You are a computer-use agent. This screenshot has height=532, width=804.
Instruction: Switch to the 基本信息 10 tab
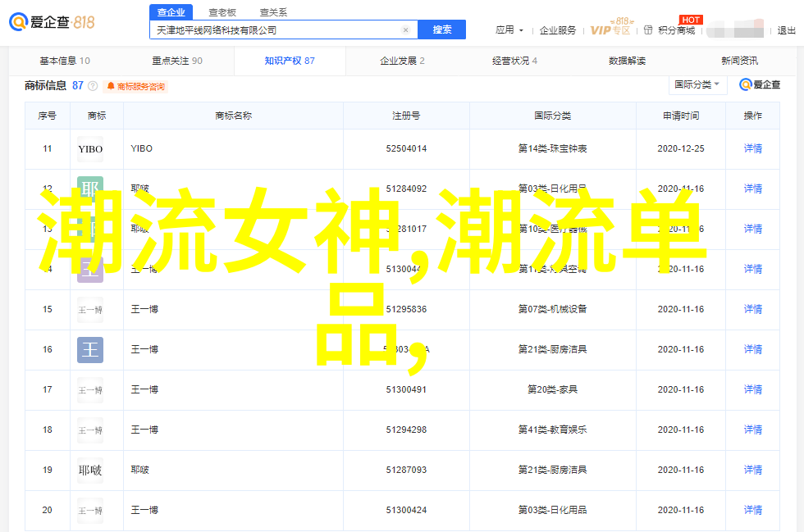pyautogui.click(x=65, y=61)
